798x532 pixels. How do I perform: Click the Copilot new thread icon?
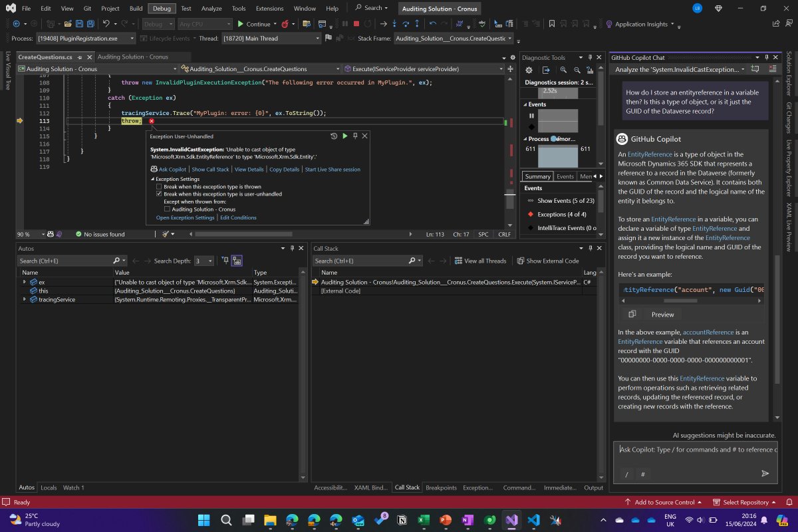[755, 69]
